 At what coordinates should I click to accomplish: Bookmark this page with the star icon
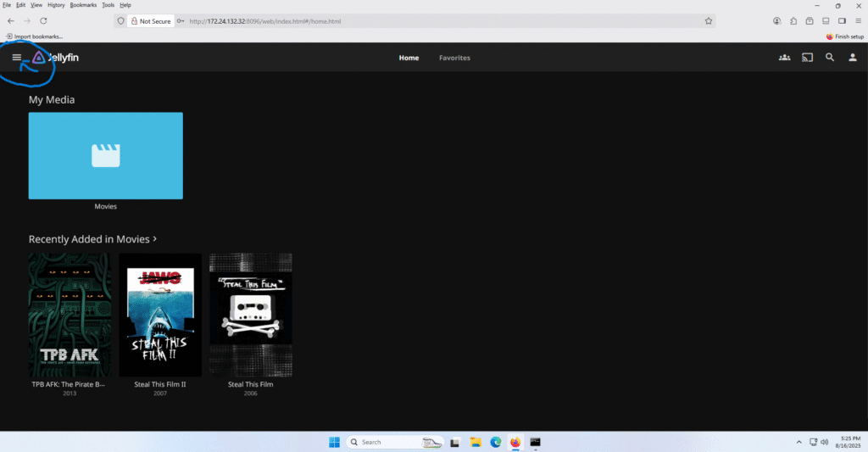coord(709,21)
